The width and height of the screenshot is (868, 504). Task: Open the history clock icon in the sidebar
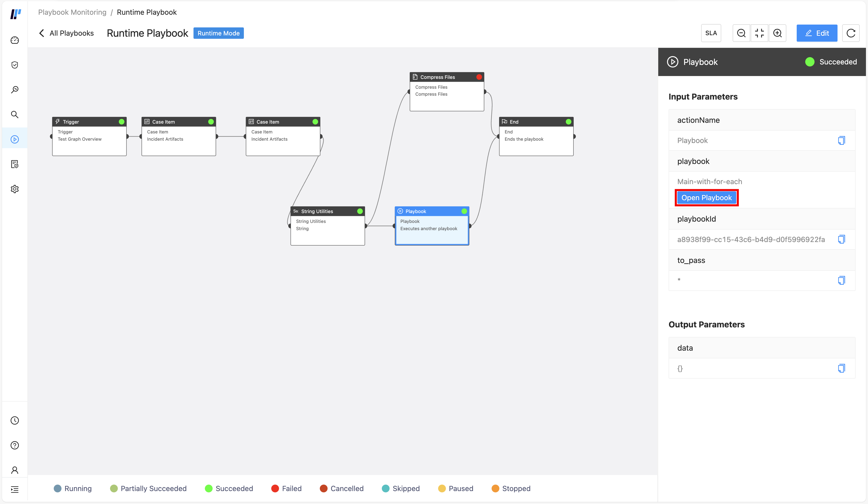point(14,420)
